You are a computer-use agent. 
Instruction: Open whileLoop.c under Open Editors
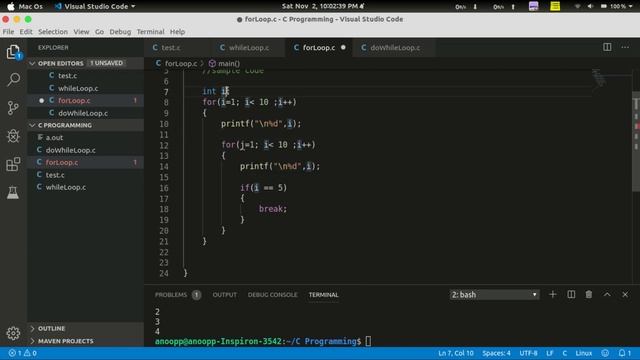point(78,88)
